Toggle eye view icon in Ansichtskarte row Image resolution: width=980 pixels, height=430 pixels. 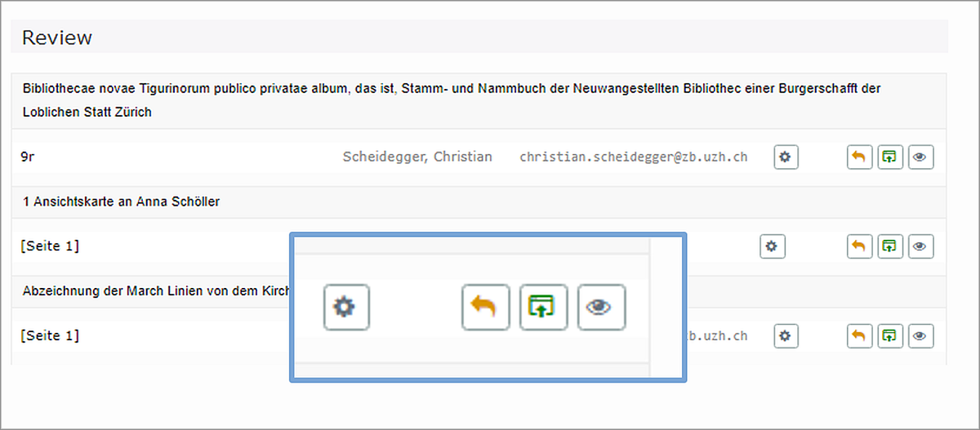click(921, 246)
